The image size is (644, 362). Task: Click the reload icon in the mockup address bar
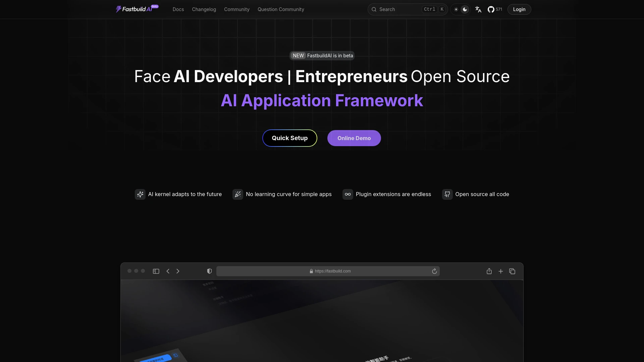434,271
